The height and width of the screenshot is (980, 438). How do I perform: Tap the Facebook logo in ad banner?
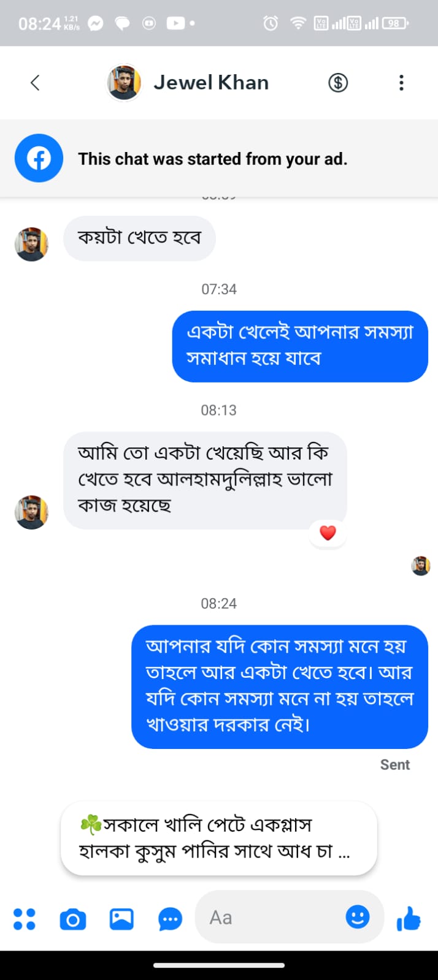(39, 159)
